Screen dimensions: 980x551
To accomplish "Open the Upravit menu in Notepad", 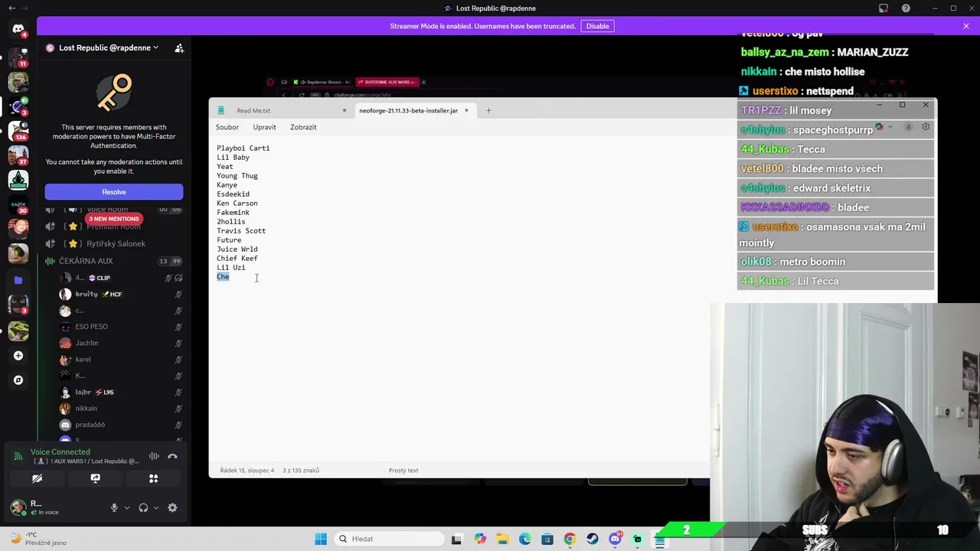I will 264,127.
